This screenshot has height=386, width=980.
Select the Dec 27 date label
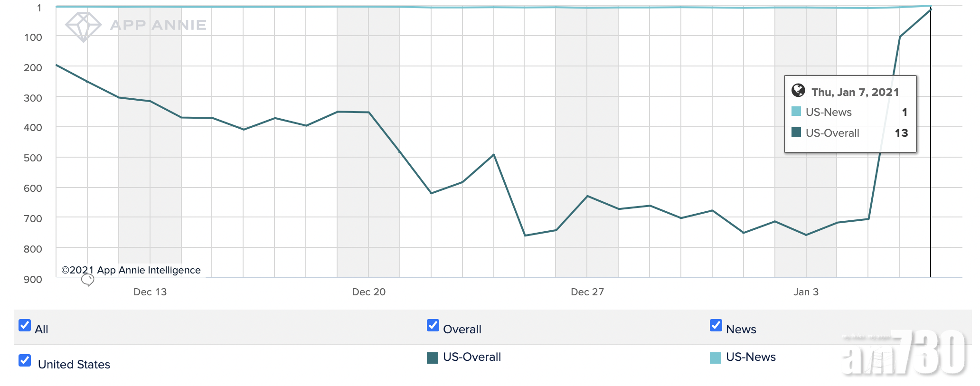[587, 292]
